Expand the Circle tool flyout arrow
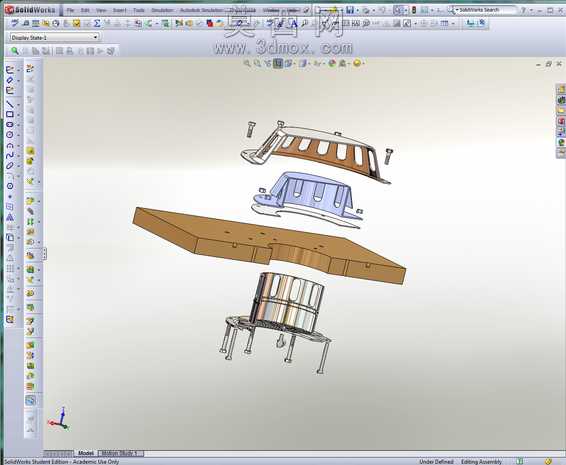Screen dimensions: 566x465 (x=19, y=135)
